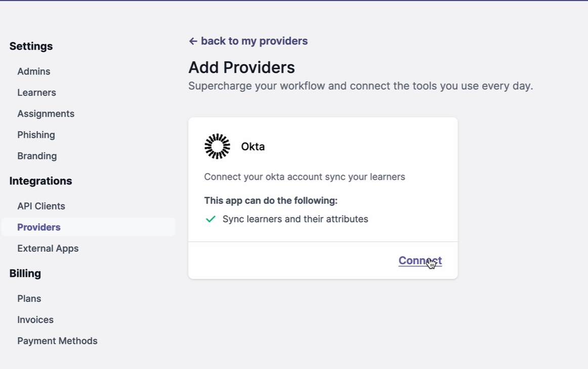Go to the Learners settings page
This screenshot has width=588, height=369.
37,93
